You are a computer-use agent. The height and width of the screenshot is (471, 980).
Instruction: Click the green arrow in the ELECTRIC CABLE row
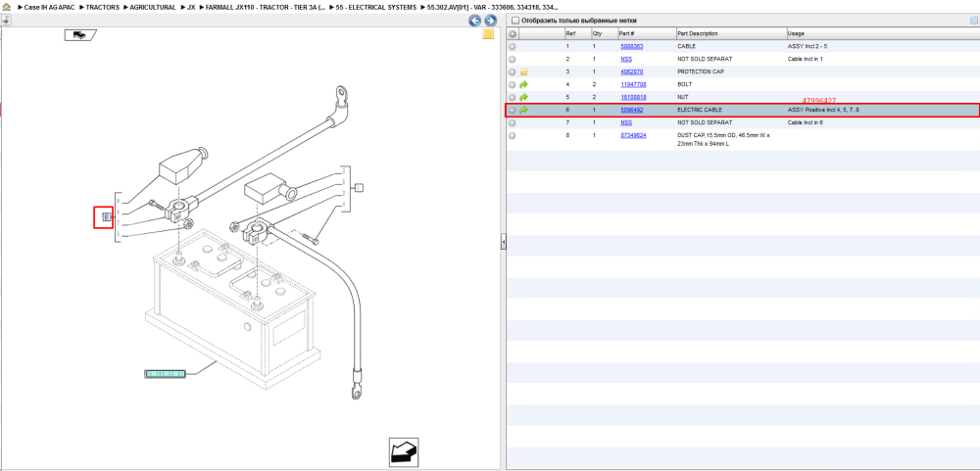point(523,110)
